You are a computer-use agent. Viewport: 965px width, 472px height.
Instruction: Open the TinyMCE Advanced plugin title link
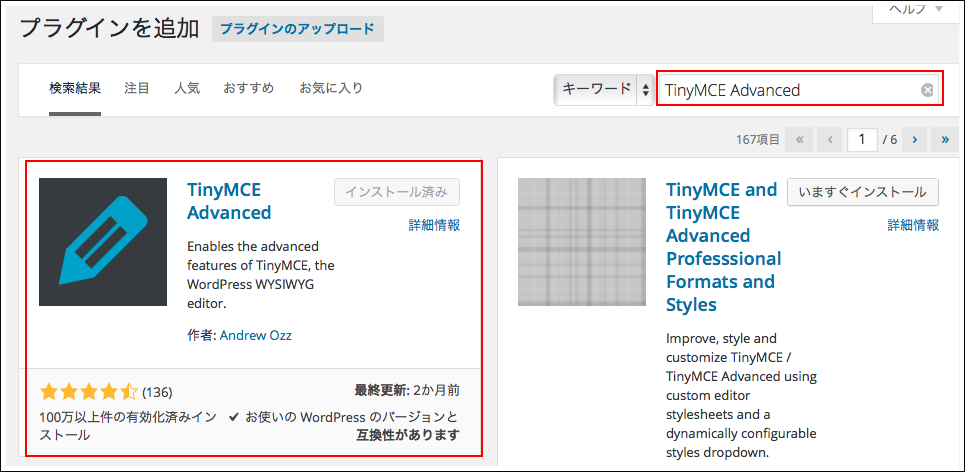tap(229, 201)
